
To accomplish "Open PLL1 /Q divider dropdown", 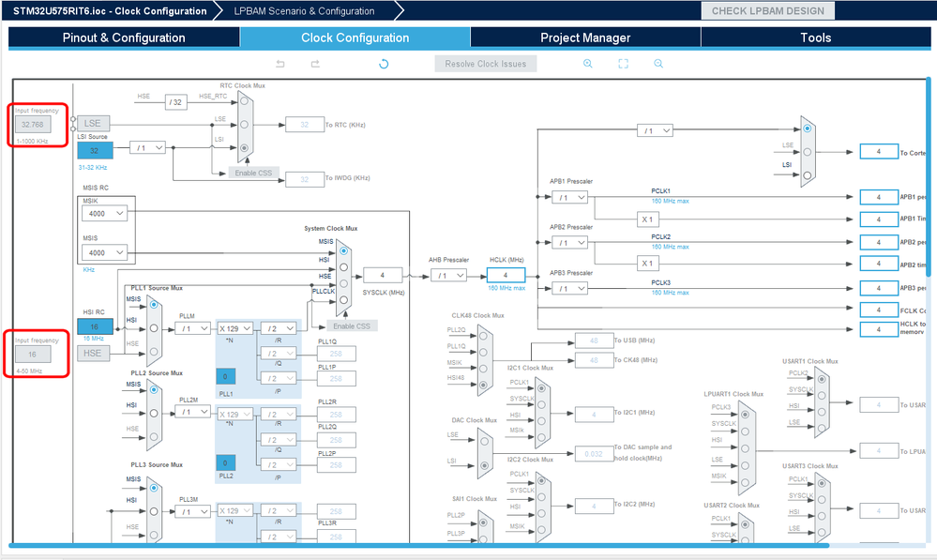I will point(279,354).
